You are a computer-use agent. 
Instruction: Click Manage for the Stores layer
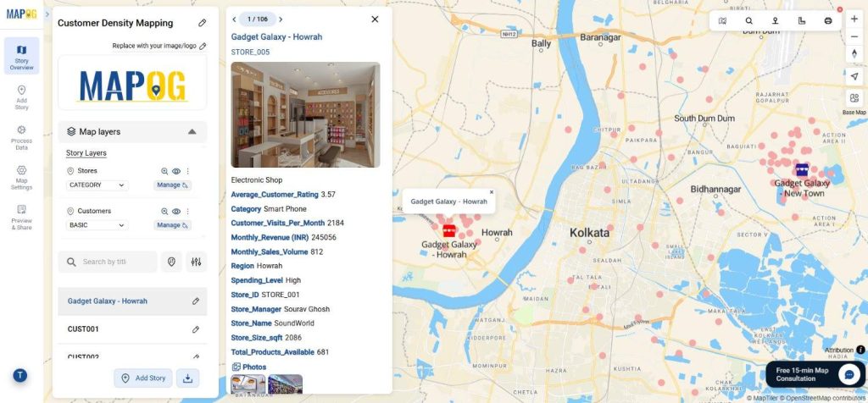(172, 185)
